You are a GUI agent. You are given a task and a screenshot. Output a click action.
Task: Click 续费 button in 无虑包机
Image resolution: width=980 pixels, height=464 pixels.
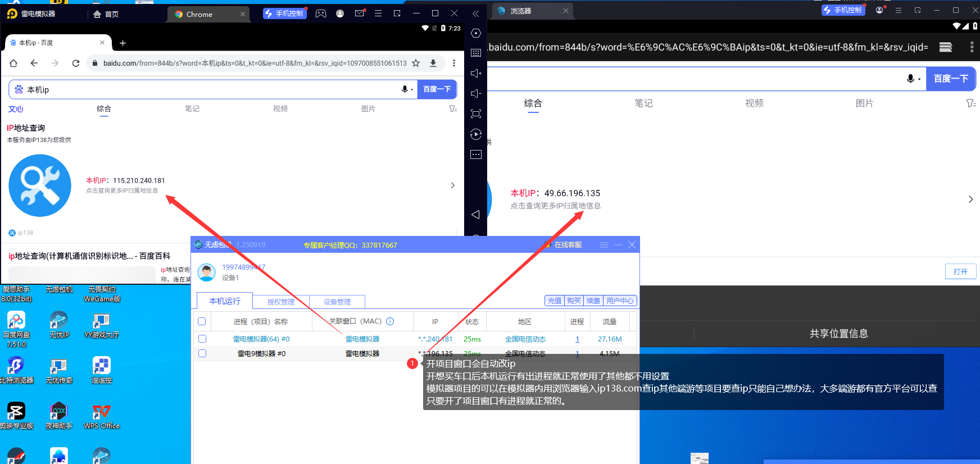[x=593, y=301]
